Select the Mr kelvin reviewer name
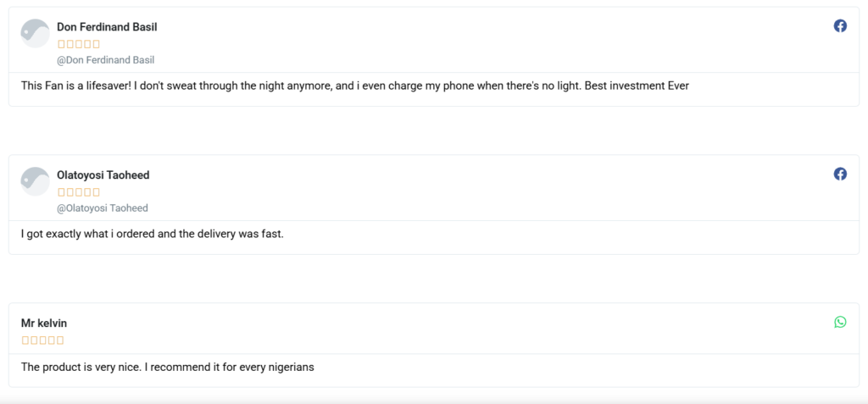The height and width of the screenshot is (404, 868). pos(44,324)
